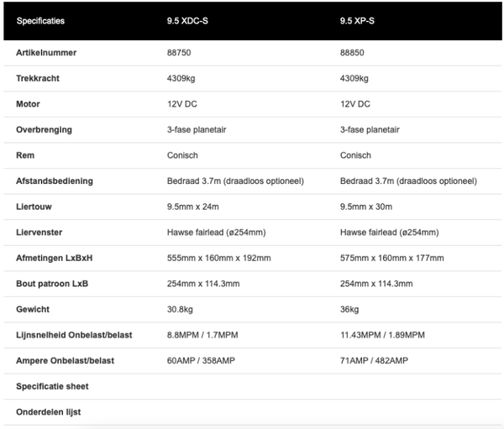This screenshot has width=504, height=429.
Task: Select article number 88750
Action: pyautogui.click(x=179, y=53)
